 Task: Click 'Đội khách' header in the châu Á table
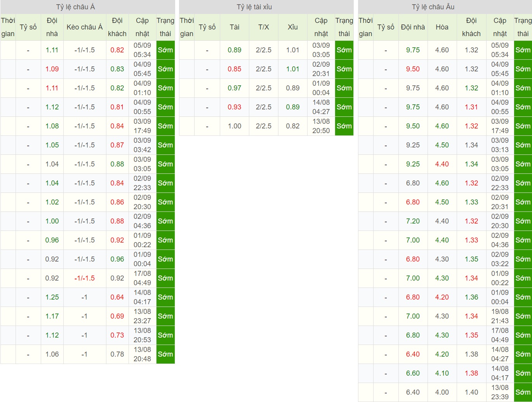click(x=117, y=27)
